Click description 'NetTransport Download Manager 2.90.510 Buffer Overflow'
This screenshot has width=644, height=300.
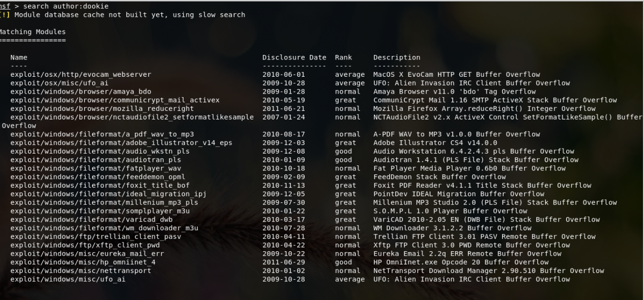point(489,271)
